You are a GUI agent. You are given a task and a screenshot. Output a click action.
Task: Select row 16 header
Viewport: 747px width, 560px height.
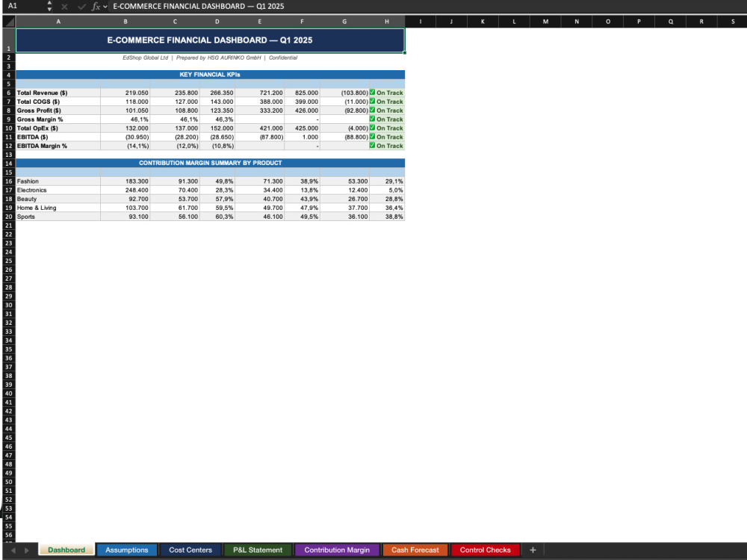click(8, 181)
